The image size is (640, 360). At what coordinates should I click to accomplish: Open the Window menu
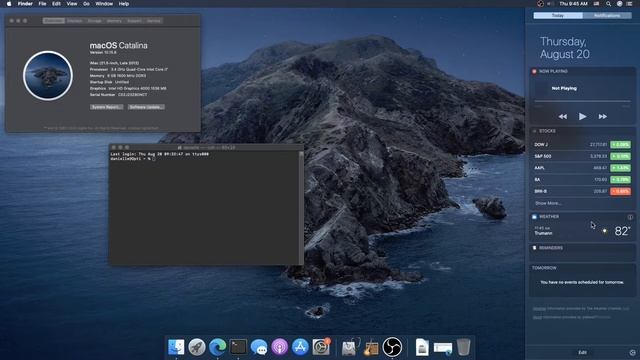pos(104,4)
